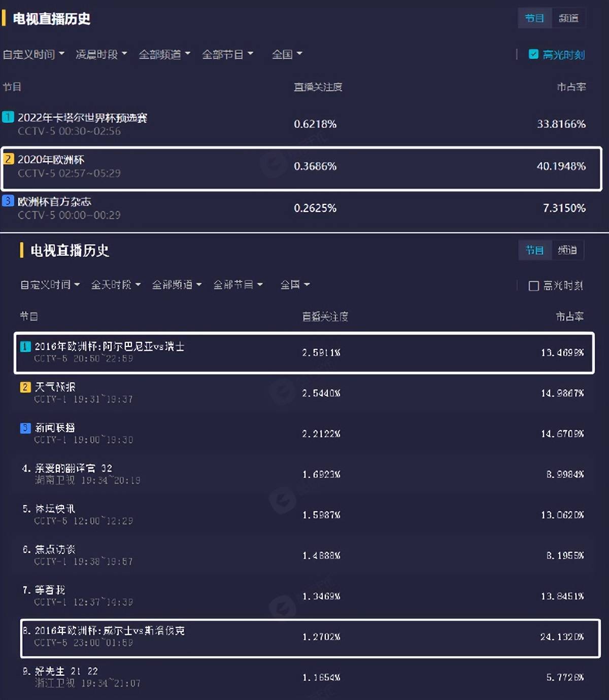This screenshot has height=700, width=609.
Task: Click the blue rank 3 badge for 新闻联播
Action: point(25,428)
